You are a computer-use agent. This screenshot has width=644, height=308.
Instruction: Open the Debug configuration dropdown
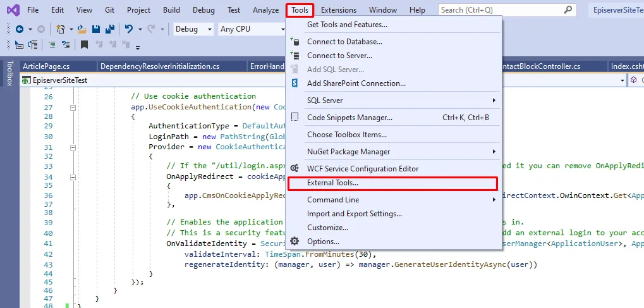tap(193, 29)
